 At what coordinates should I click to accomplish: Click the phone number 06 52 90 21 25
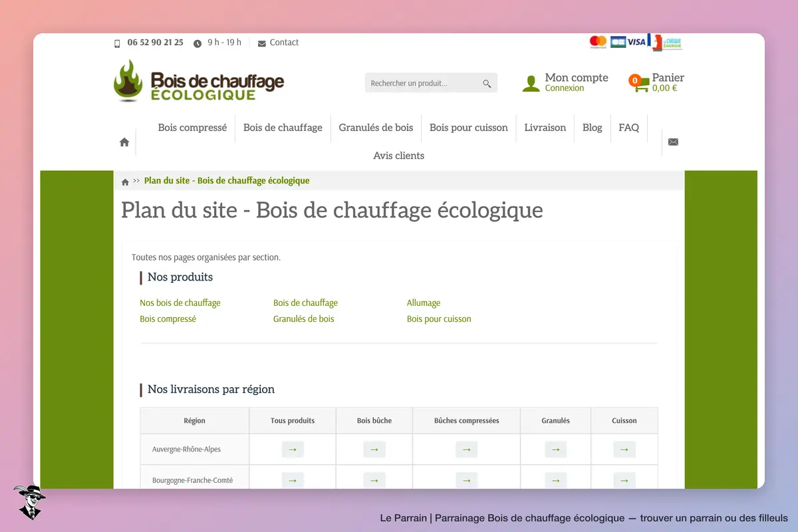tap(155, 43)
